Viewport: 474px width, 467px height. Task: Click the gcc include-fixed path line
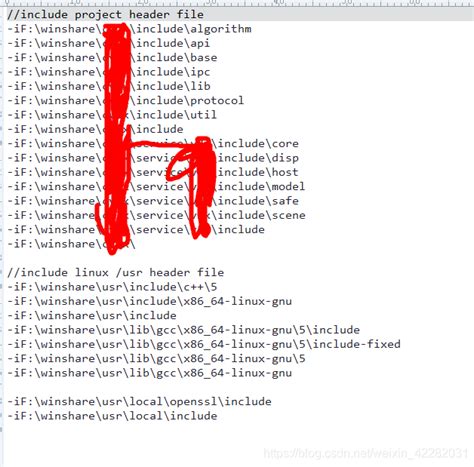click(x=204, y=344)
